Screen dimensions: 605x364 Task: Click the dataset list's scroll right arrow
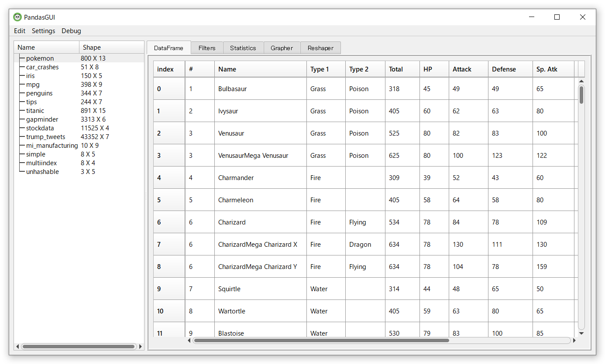click(141, 347)
